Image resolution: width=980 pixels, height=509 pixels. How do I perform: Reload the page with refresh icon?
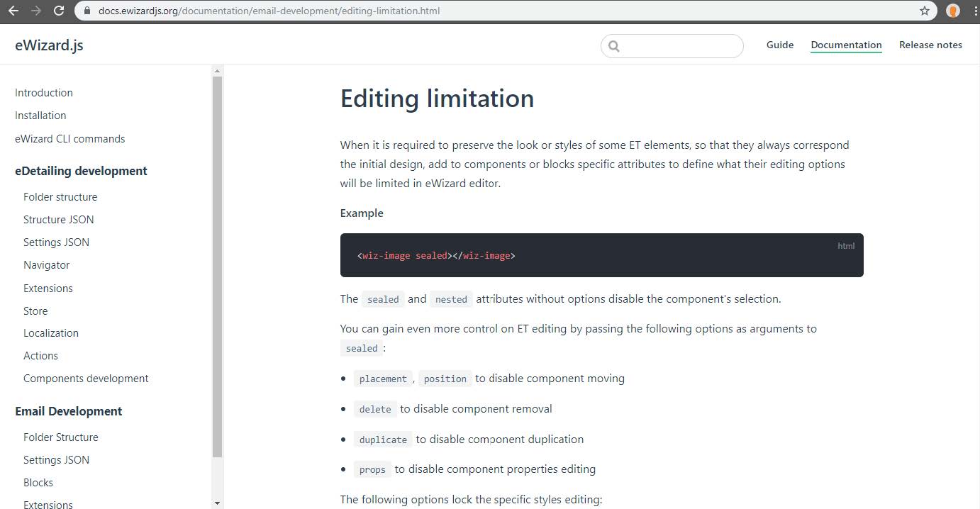pos(60,11)
